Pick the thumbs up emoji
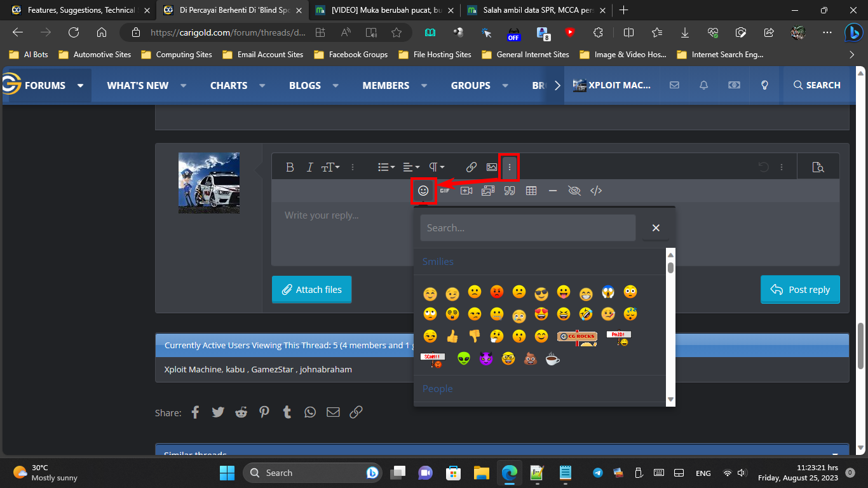Screen dimensions: 868x488 (452, 336)
